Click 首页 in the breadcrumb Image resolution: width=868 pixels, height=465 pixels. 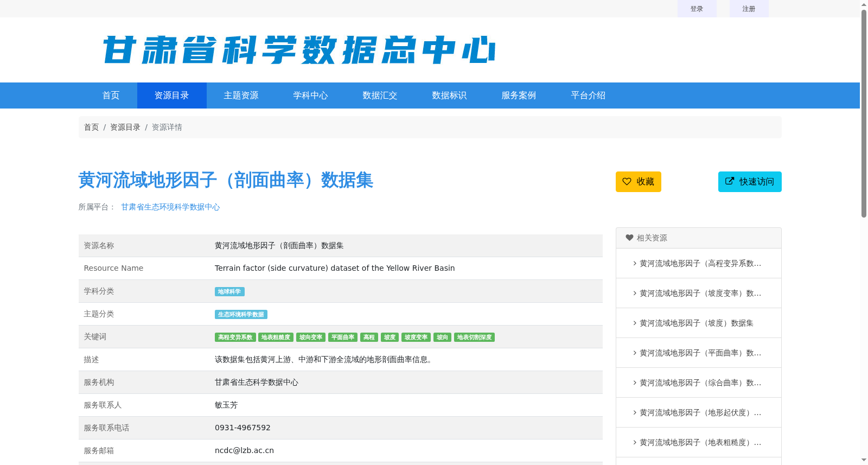coord(91,127)
